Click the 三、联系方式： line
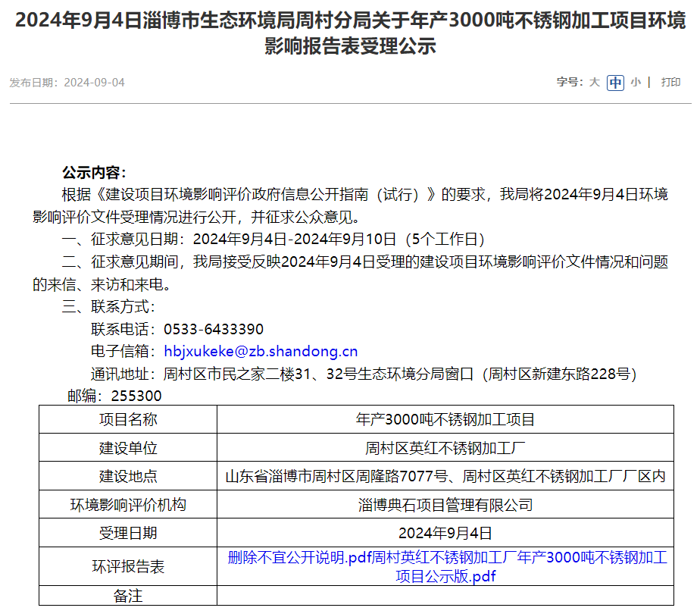 click(x=108, y=307)
